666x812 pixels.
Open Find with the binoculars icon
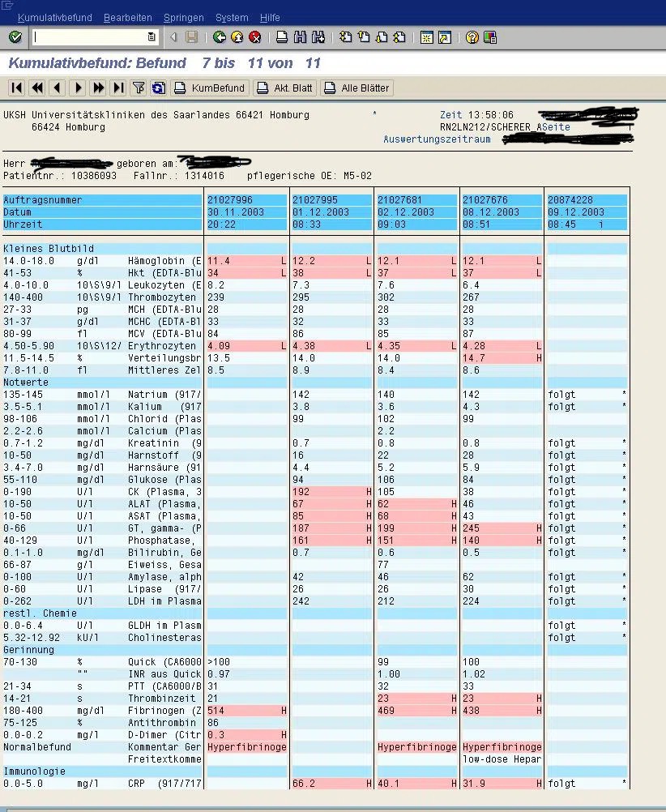[x=300, y=37]
